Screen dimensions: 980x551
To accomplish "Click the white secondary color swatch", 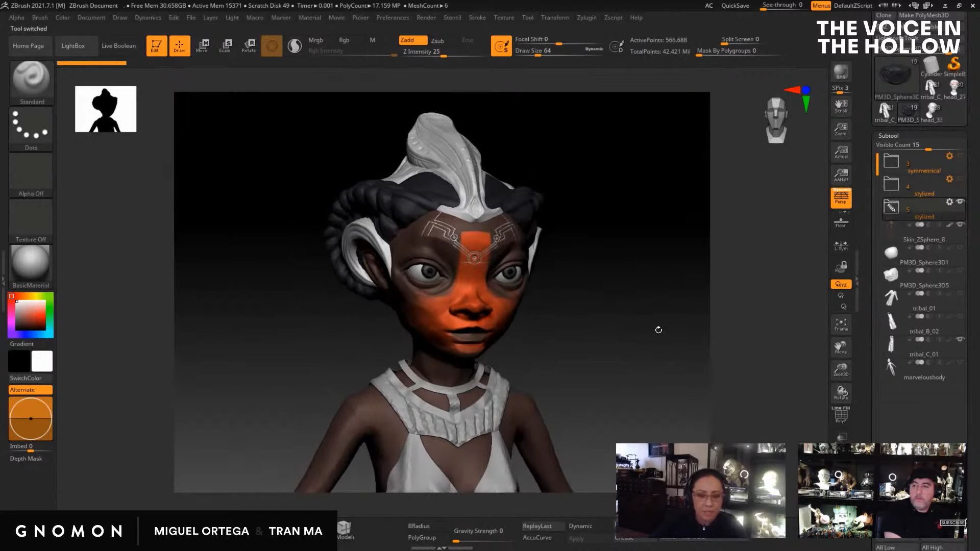I will [42, 361].
